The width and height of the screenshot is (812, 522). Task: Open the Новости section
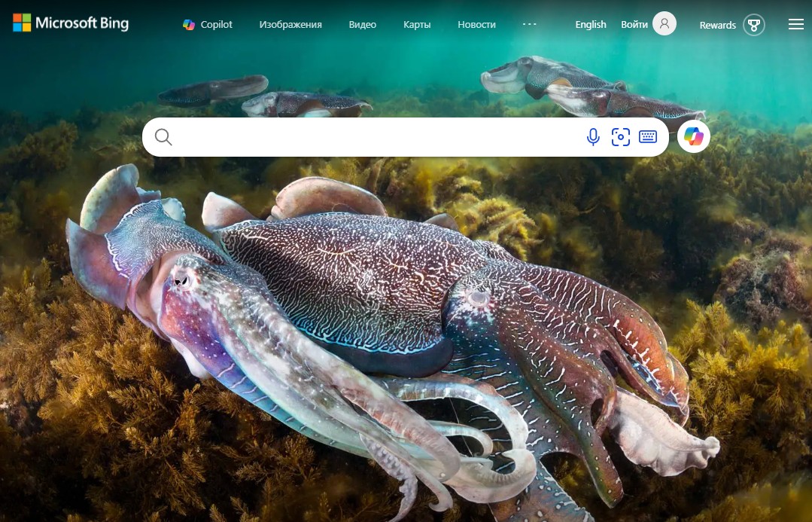point(476,24)
